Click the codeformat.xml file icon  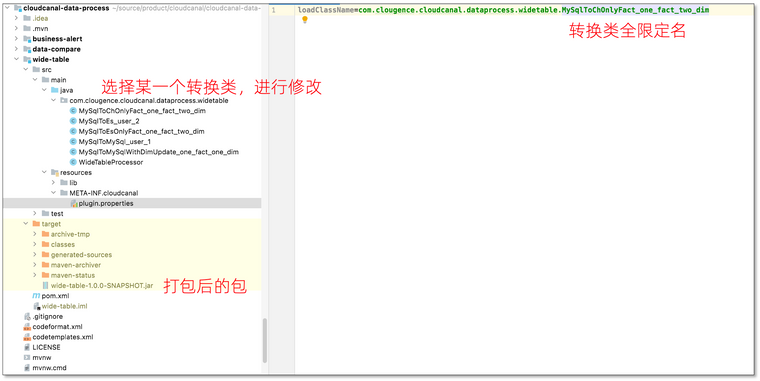pos(27,327)
